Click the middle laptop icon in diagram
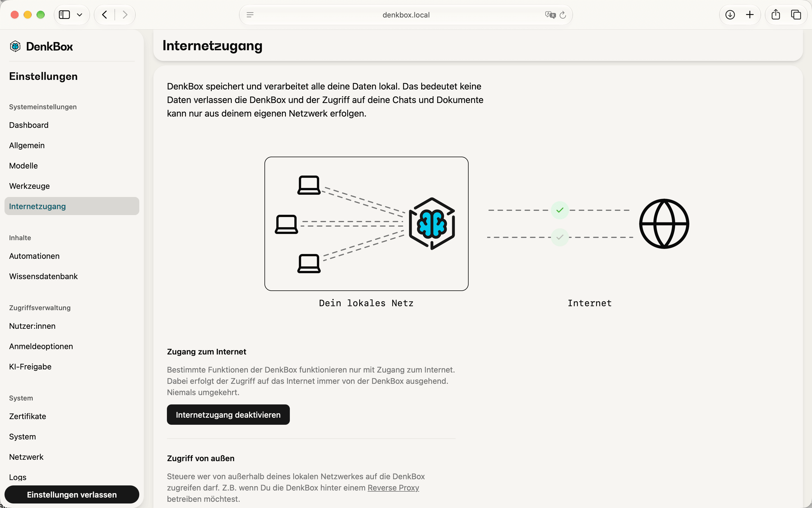 tap(286, 224)
